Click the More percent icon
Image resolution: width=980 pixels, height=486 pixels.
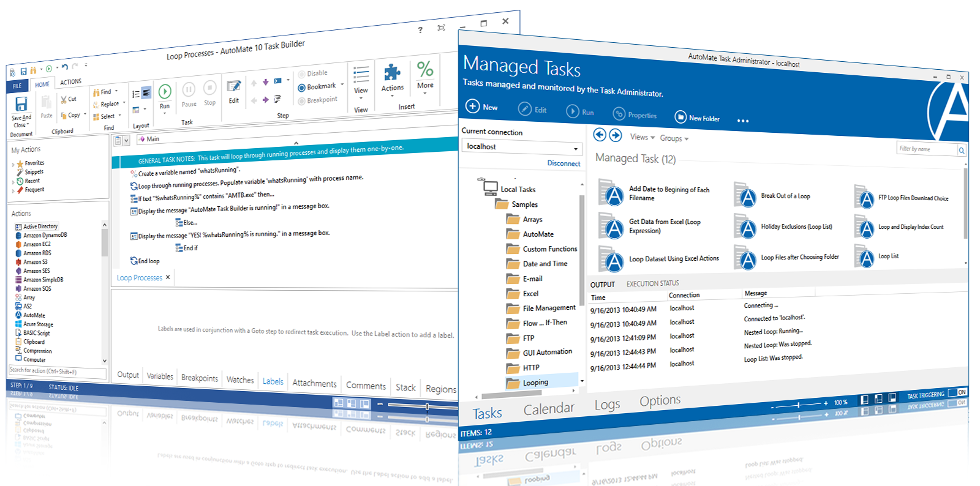pyautogui.click(x=425, y=69)
